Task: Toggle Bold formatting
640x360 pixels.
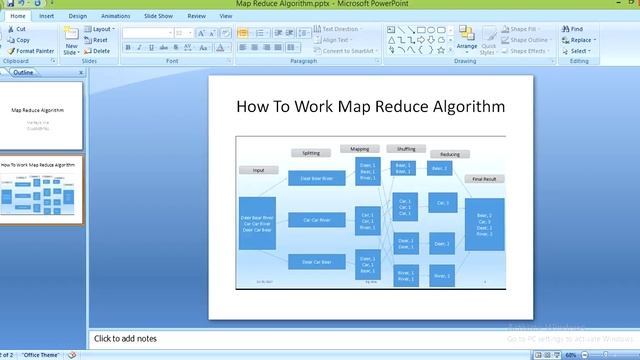Action: tap(128, 48)
